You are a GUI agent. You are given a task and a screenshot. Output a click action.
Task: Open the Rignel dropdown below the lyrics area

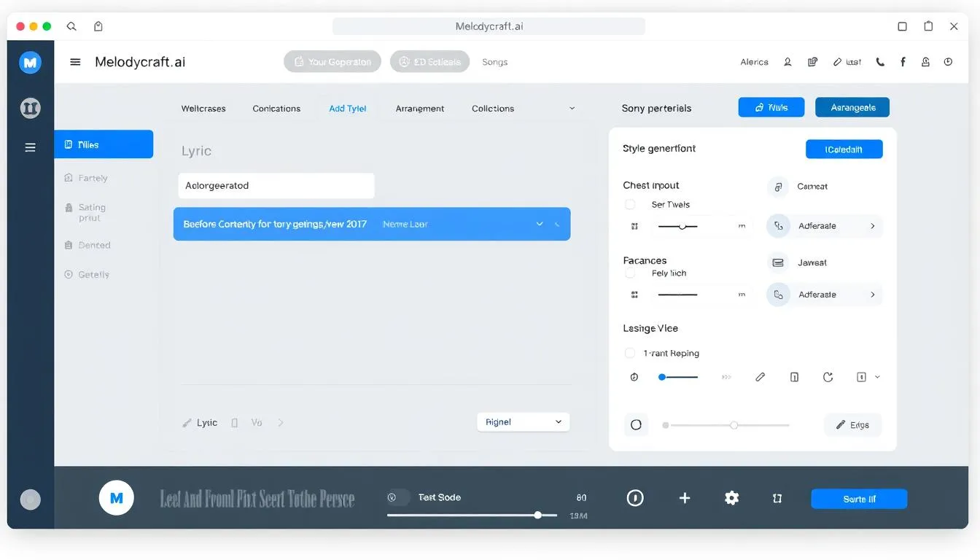point(523,421)
